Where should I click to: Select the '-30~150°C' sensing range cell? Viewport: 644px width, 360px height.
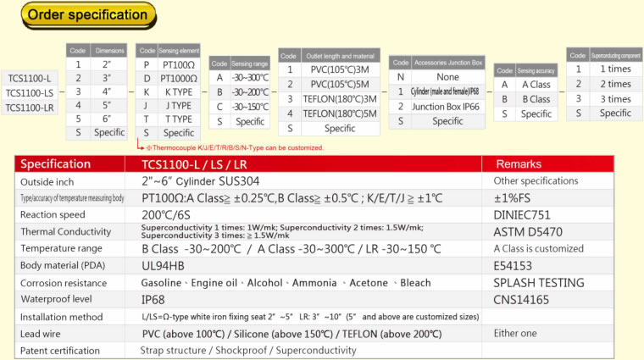[x=250, y=107]
